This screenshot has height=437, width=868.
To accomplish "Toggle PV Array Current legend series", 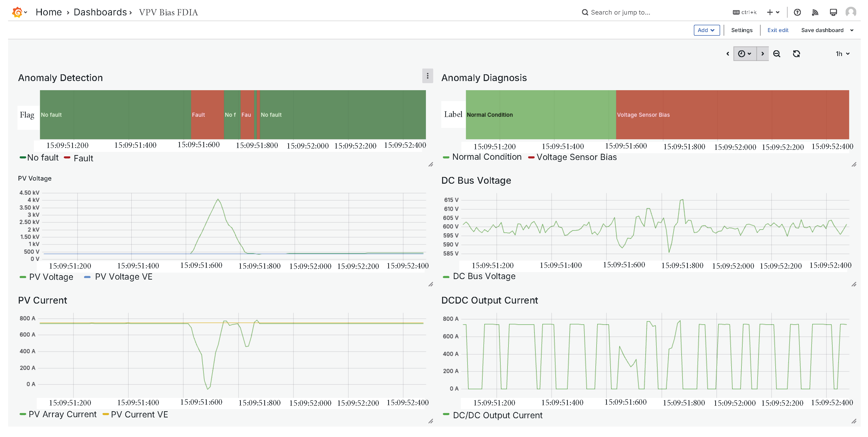I will point(58,414).
